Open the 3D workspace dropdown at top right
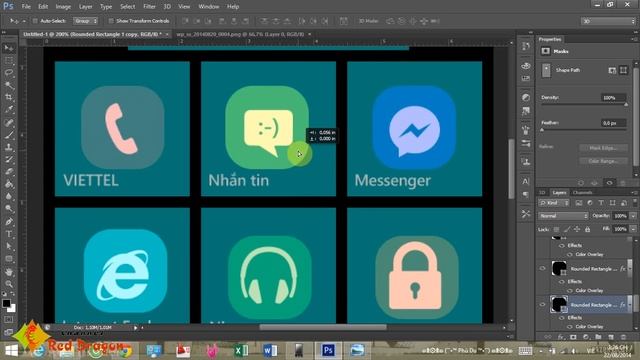 [609, 21]
